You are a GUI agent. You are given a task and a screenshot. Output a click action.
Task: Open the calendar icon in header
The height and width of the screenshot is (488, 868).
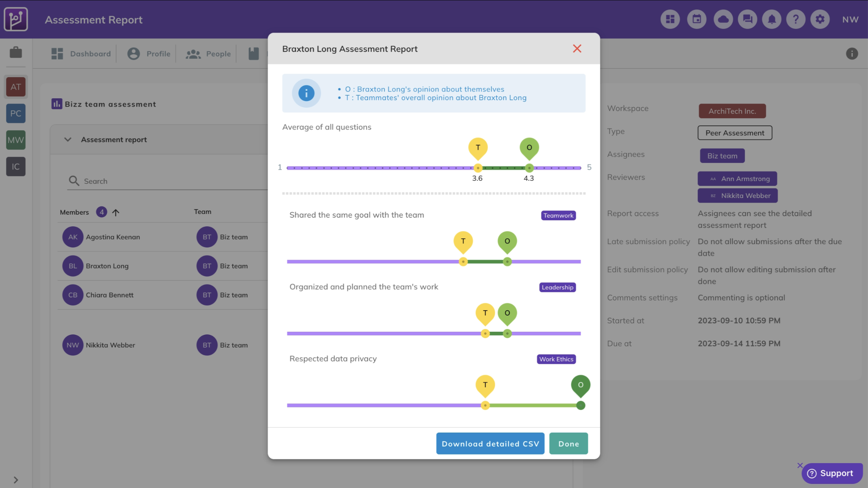(697, 19)
